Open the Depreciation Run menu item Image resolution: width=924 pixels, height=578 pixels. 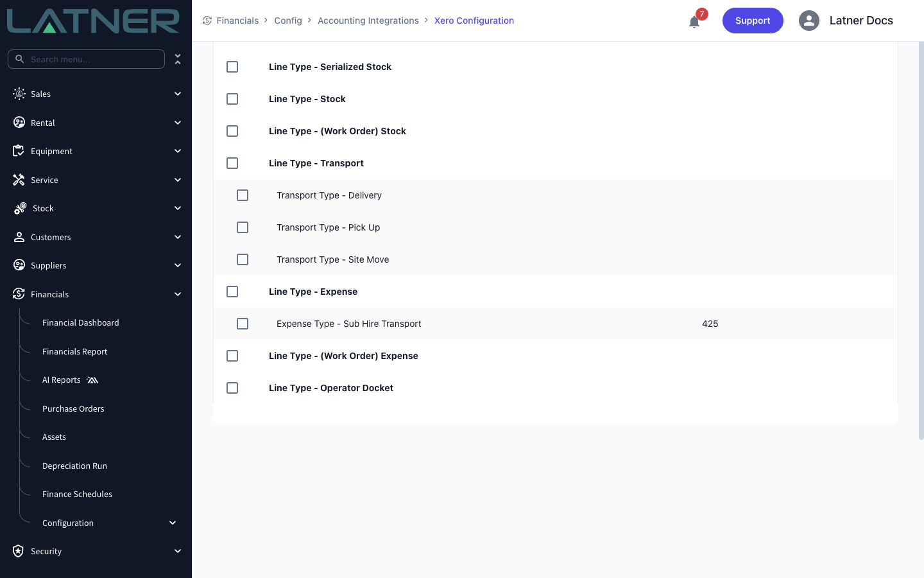(74, 466)
